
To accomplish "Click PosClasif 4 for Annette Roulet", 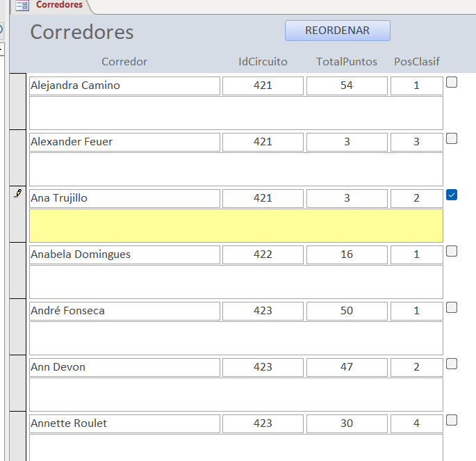I will coord(417,423).
